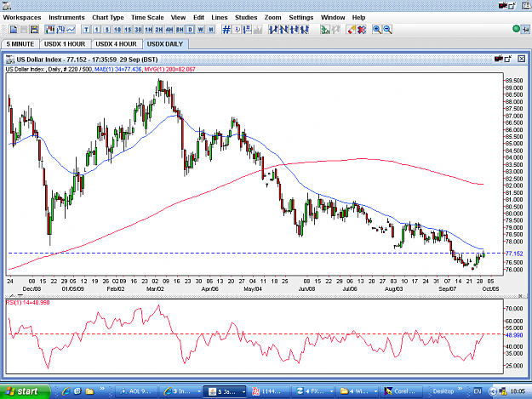Click the MVG(1) 200=82.067 indicator label
This screenshot has width=532, height=399.
coord(170,70)
